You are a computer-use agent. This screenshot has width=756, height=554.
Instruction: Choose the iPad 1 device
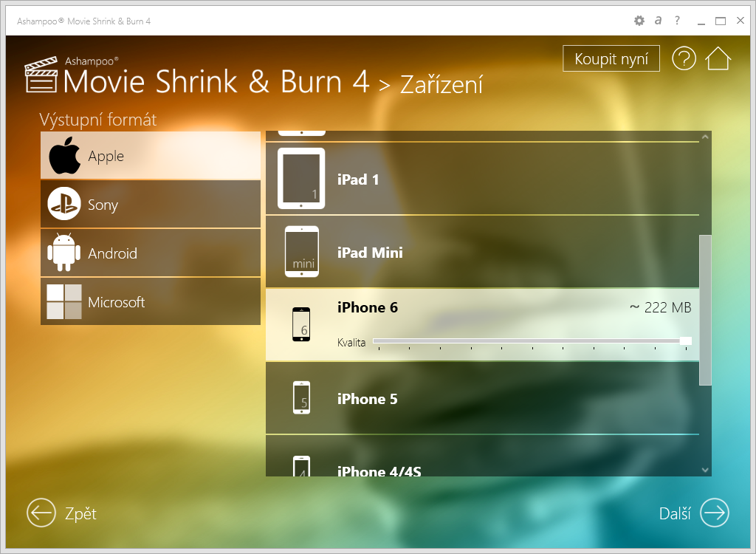click(x=482, y=179)
